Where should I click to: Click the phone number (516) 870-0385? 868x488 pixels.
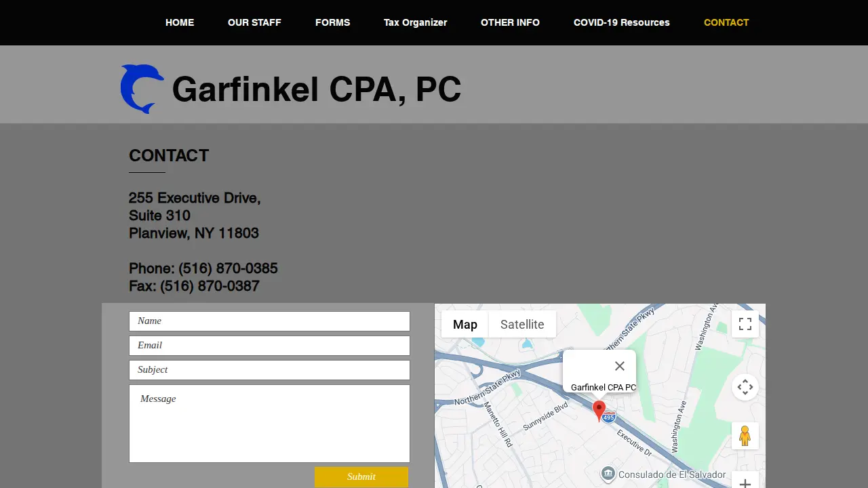(228, 268)
